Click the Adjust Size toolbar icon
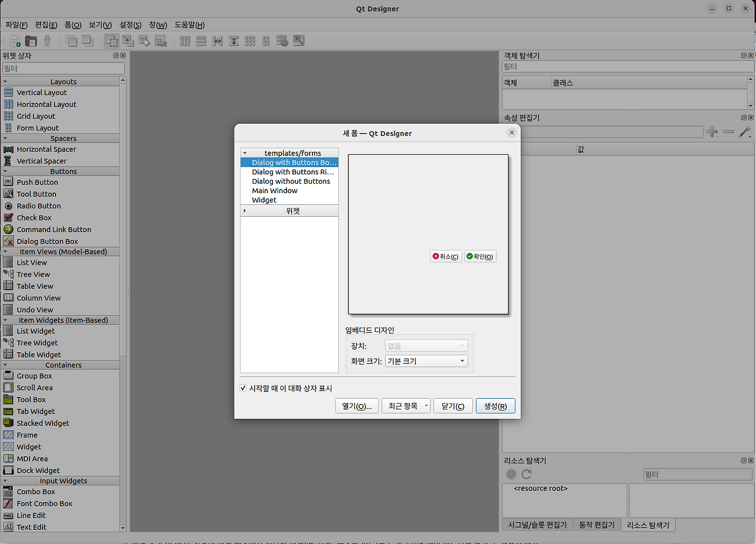Image resolution: width=756 pixels, height=544 pixels. coord(298,40)
